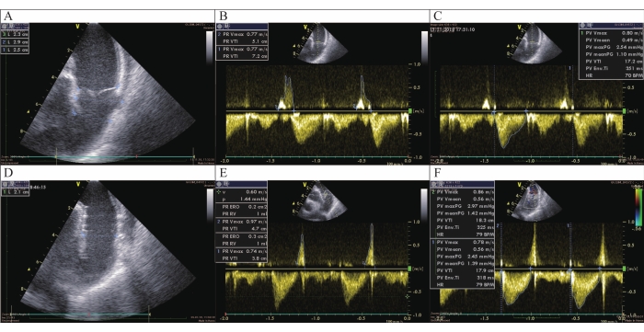Select the PR VTI 7.2 cm row in panel B
The width and height of the screenshot is (644, 332).
242,56
